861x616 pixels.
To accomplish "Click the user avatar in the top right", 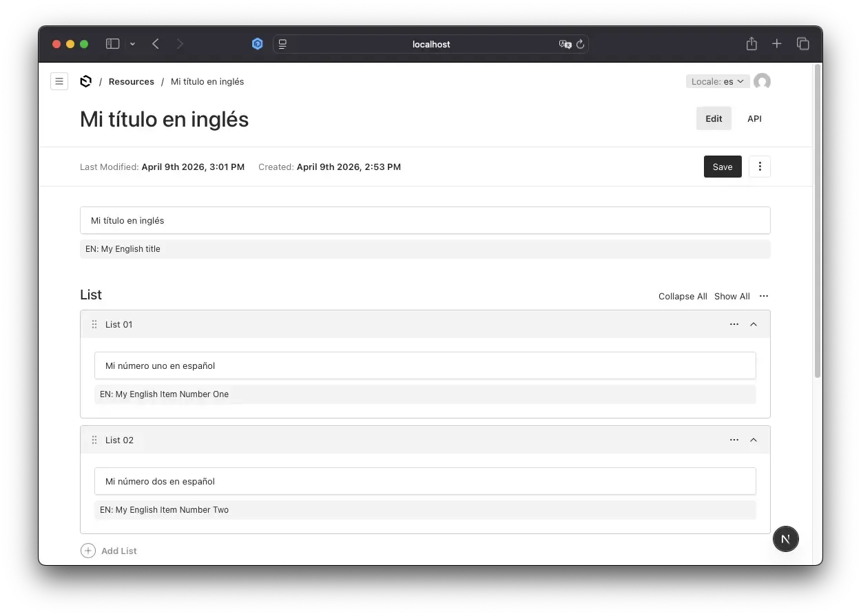I will [x=763, y=81].
